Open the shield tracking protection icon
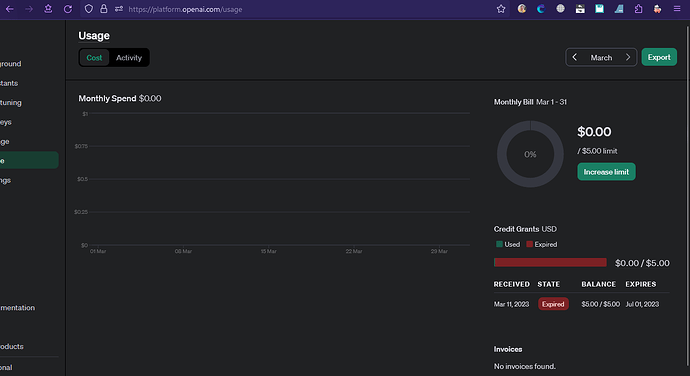This screenshot has height=376, width=690. pos(89,9)
